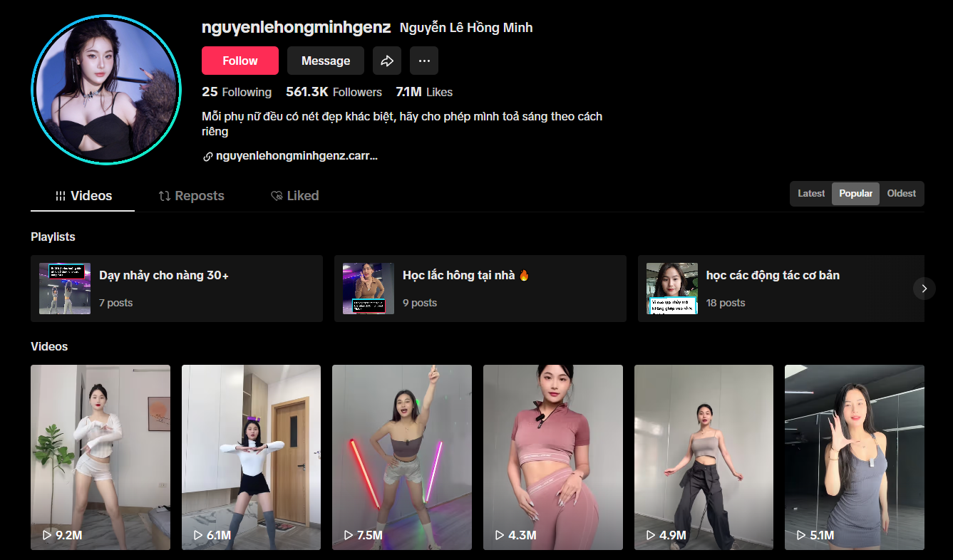View the 561.3K Followers list

click(334, 92)
